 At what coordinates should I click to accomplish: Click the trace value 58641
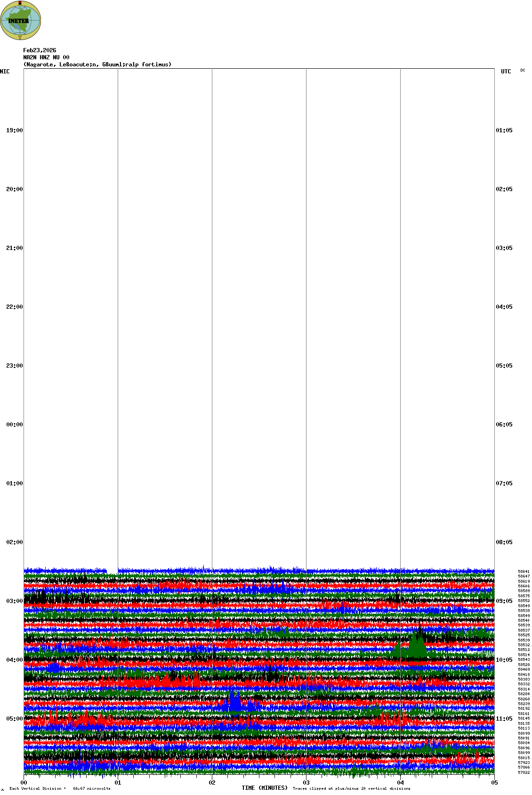point(524,571)
